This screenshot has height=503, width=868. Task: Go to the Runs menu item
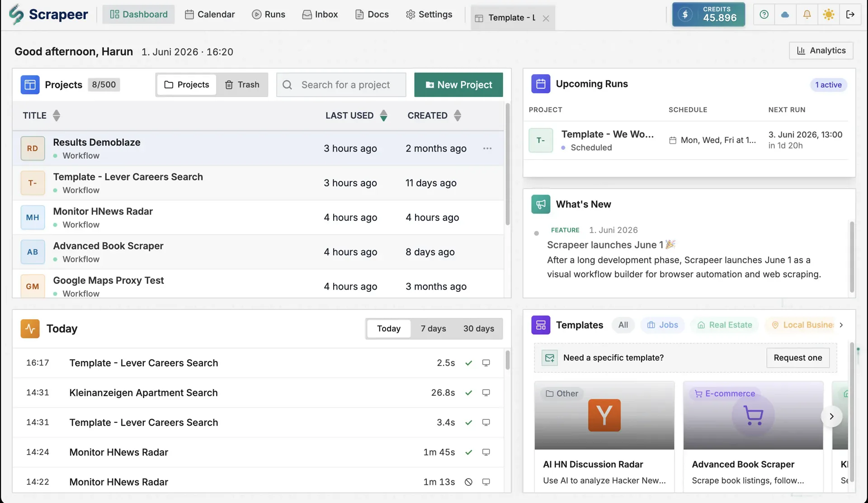(269, 14)
